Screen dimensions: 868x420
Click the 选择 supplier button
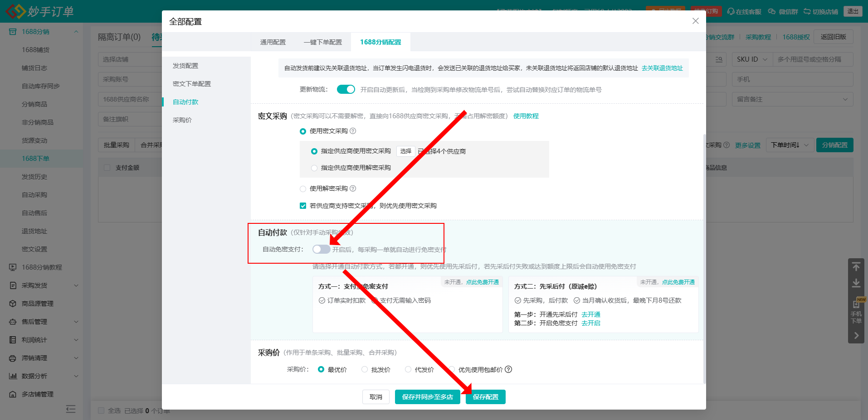[x=406, y=151]
